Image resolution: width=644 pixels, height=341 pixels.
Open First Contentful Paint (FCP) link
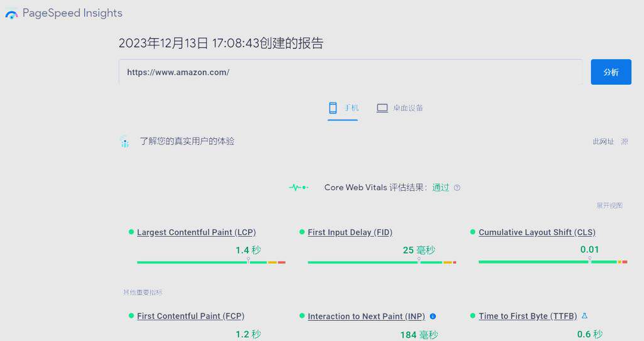pyautogui.click(x=190, y=316)
